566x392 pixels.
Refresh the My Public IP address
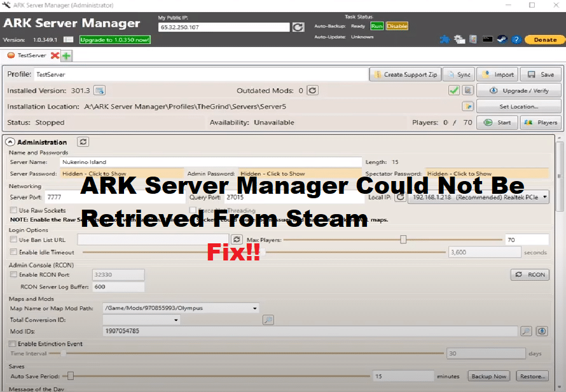click(298, 27)
